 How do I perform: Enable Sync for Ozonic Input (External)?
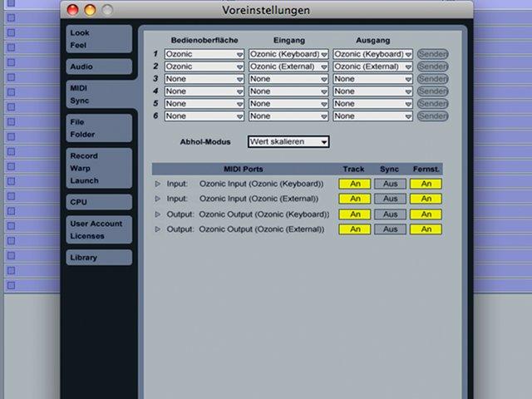click(390, 199)
